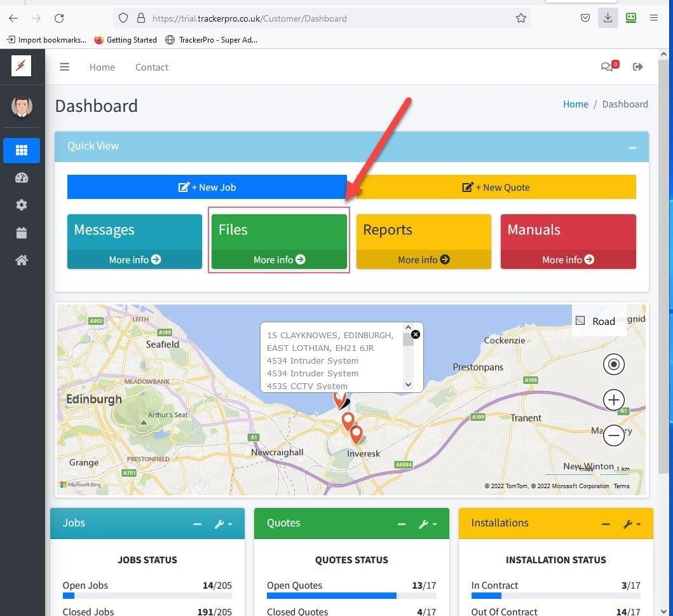
Task: Open the Quotes panel wrench dropdown
Action: tap(426, 524)
